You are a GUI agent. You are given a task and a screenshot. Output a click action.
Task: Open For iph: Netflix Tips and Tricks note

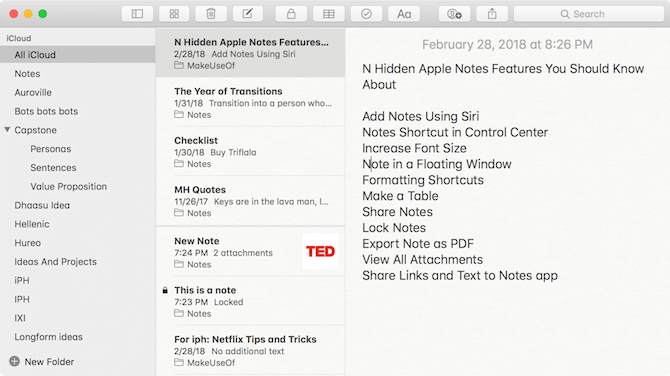point(250,350)
